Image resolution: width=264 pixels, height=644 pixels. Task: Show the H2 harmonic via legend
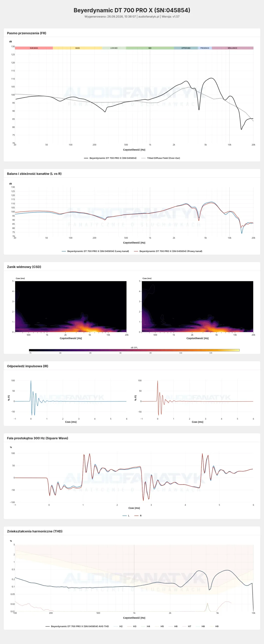pos(118,626)
